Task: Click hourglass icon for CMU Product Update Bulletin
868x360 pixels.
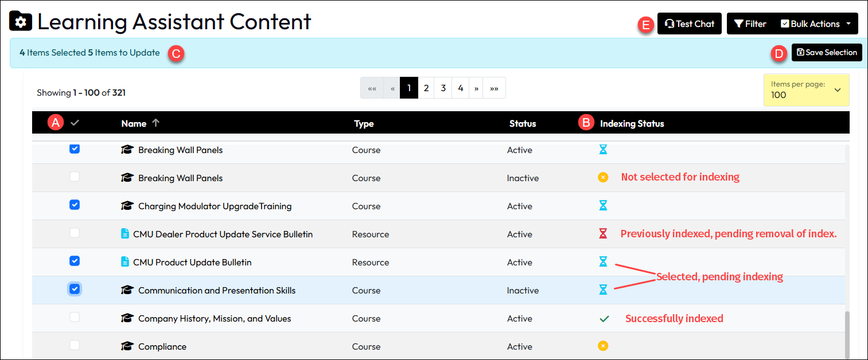Action: [603, 262]
